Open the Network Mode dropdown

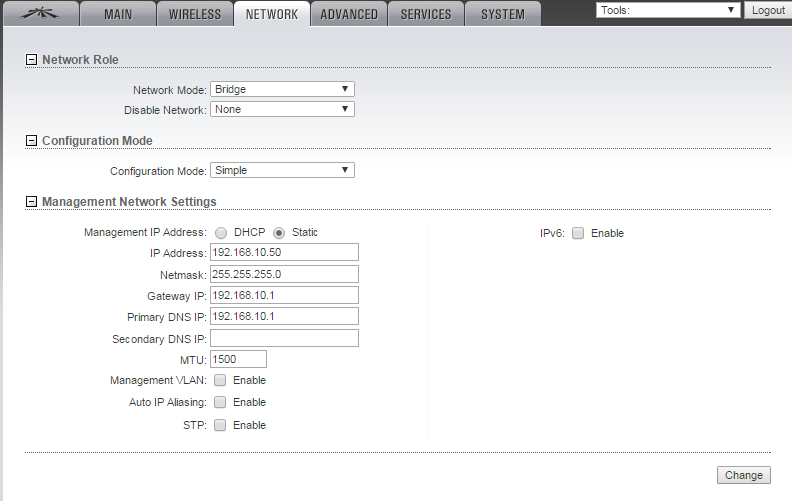(x=282, y=89)
